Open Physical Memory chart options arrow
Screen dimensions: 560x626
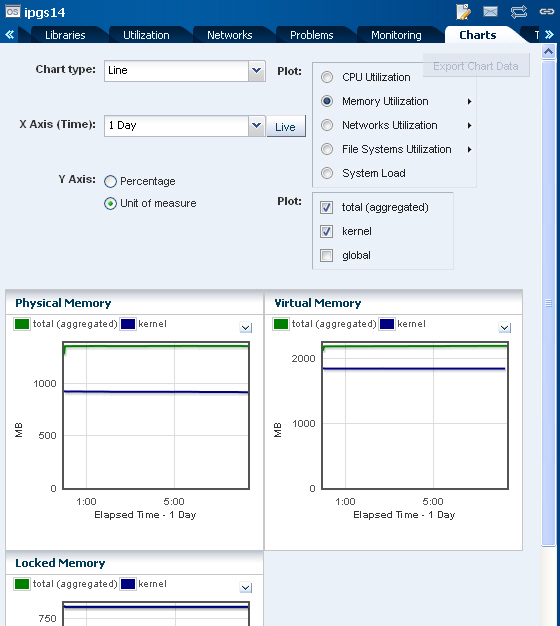246,328
